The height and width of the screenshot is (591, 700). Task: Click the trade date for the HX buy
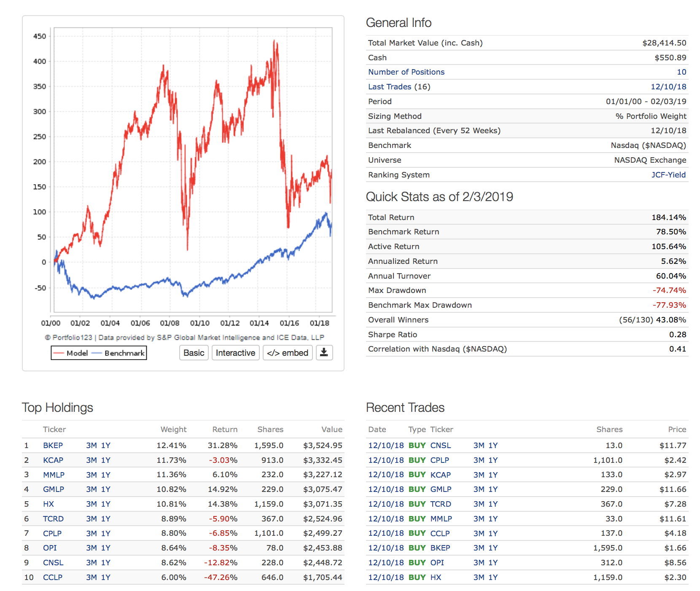pos(385,578)
